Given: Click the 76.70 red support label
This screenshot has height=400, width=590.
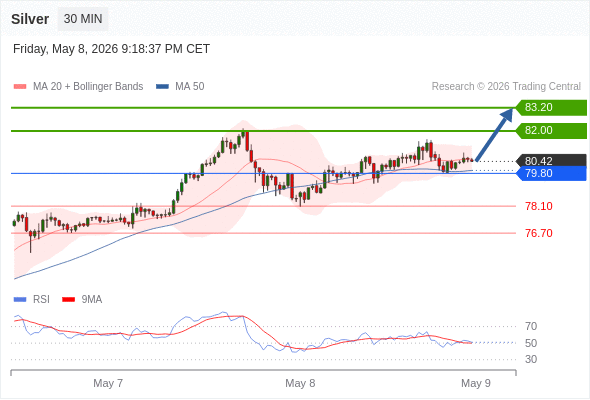Looking at the screenshot, I should point(539,233).
